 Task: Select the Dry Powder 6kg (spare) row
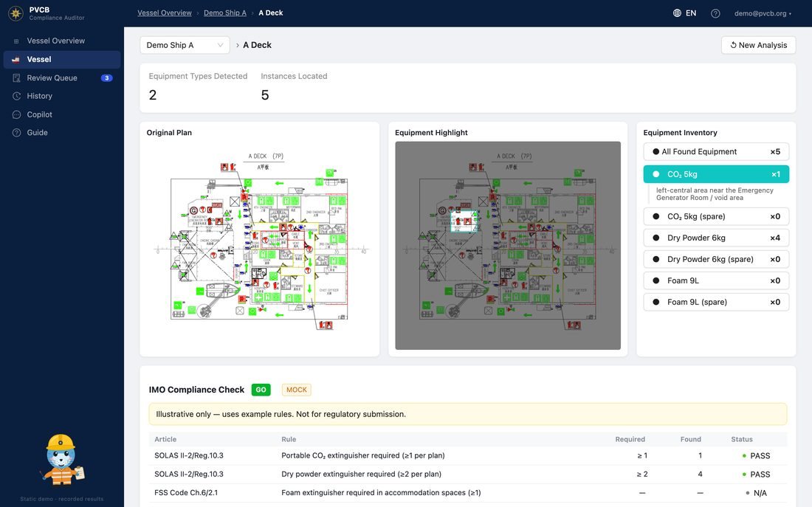[x=716, y=259]
